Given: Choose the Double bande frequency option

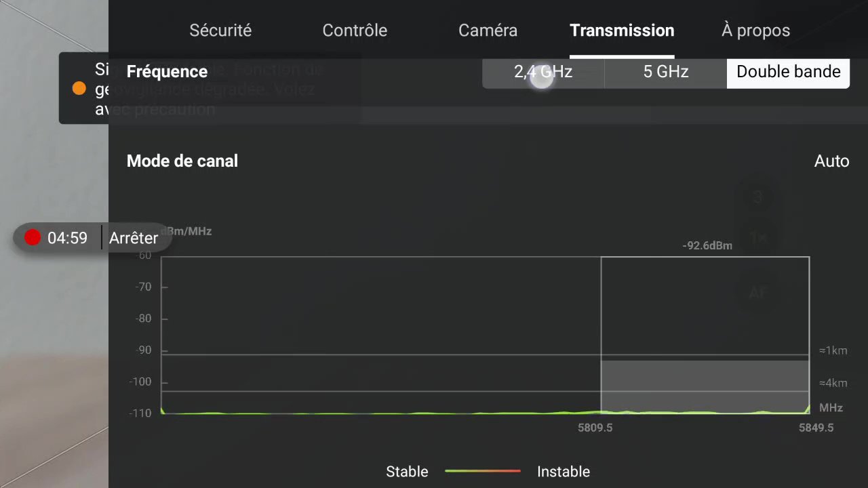Looking at the screenshot, I should 788,72.
